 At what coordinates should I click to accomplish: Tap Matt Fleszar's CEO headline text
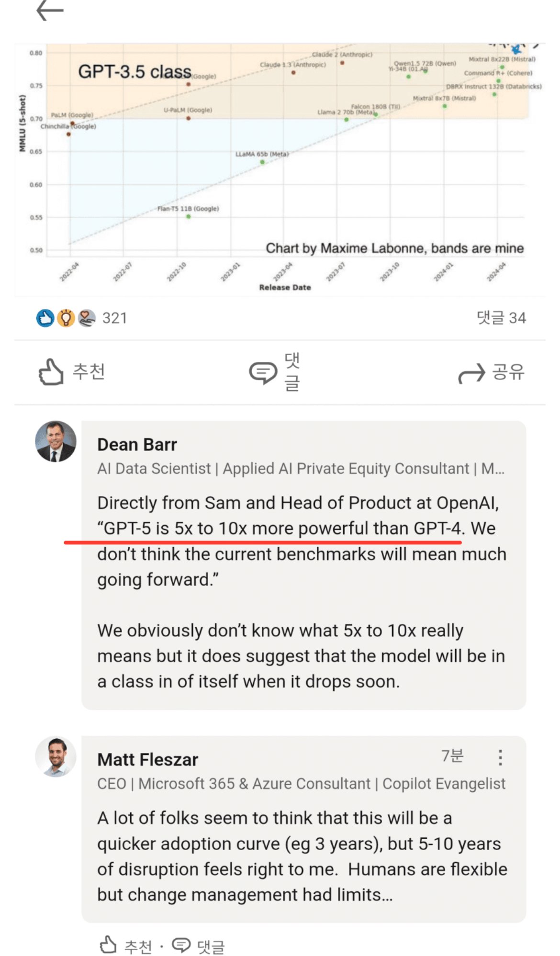[x=302, y=784]
